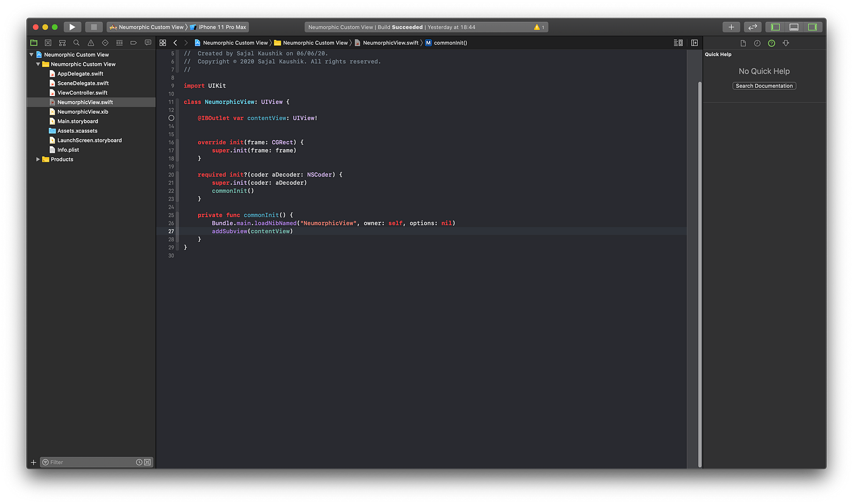
Task: Open the Breakpoint navigator
Action: (x=134, y=43)
